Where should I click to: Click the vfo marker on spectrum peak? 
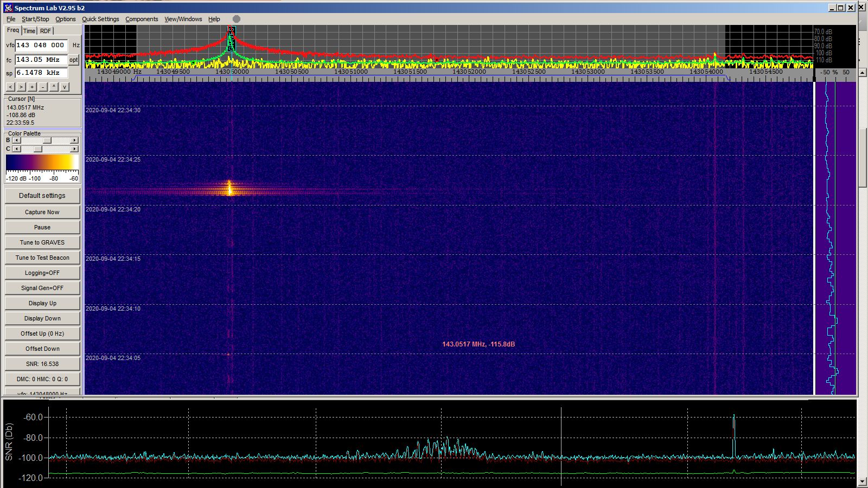point(231,38)
